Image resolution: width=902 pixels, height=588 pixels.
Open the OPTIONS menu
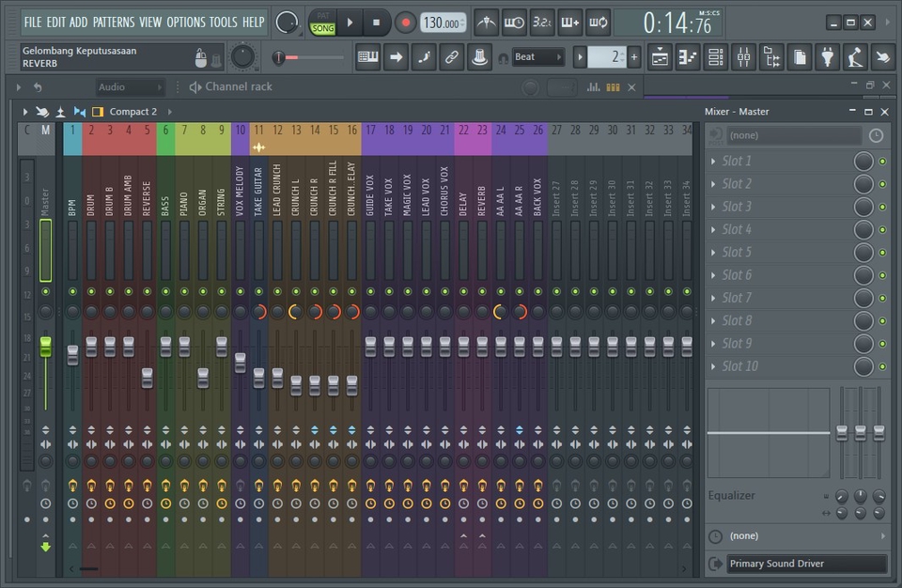[x=187, y=22]
